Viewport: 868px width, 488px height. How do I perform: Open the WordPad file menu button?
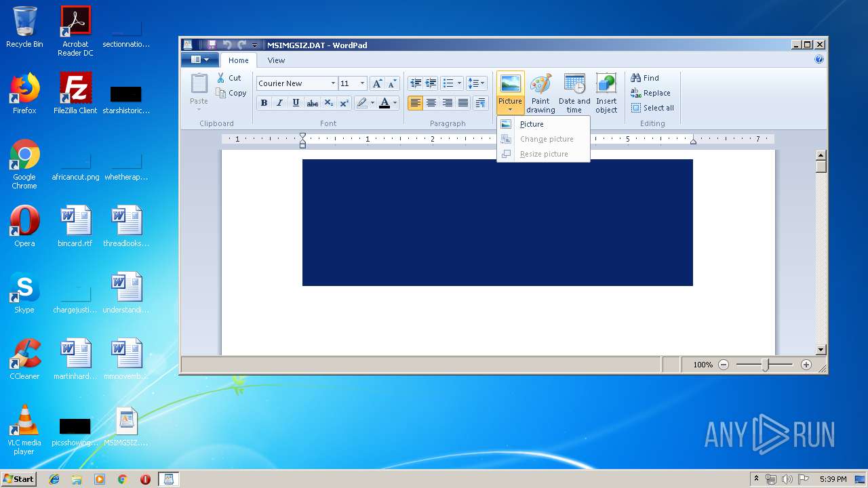tap(199, 60)
